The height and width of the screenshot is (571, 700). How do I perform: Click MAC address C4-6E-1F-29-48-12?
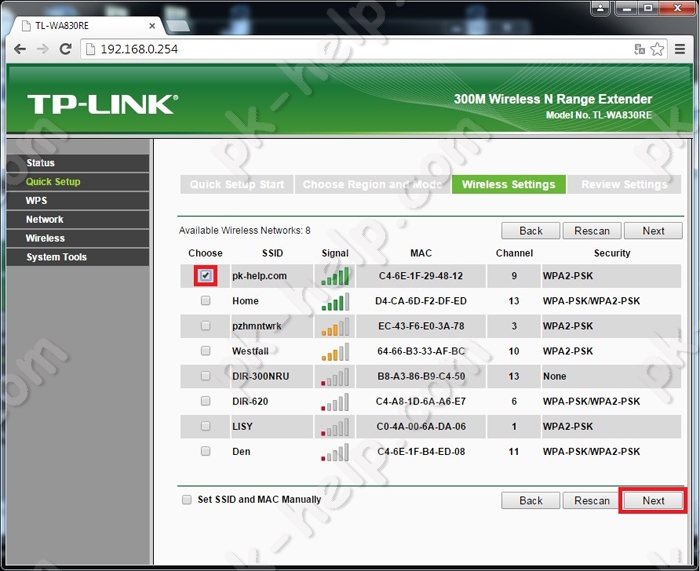(x=421, y=276)
